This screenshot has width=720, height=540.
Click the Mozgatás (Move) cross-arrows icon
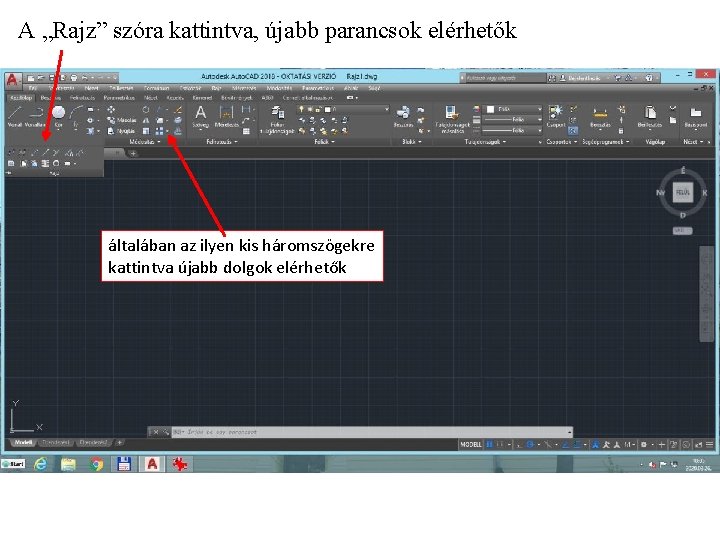111,110
